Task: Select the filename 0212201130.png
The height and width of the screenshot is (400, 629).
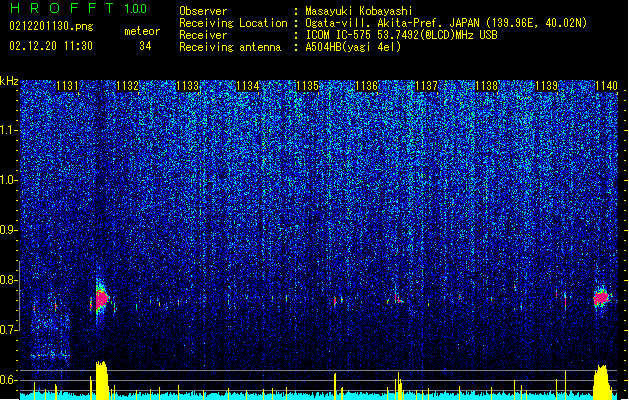Action: [51, 26]
